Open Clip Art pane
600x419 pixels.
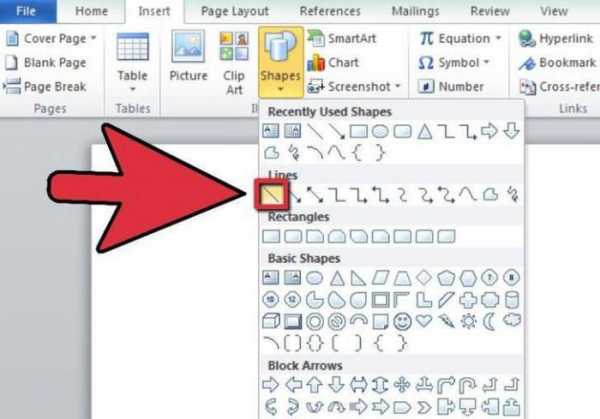234,63
